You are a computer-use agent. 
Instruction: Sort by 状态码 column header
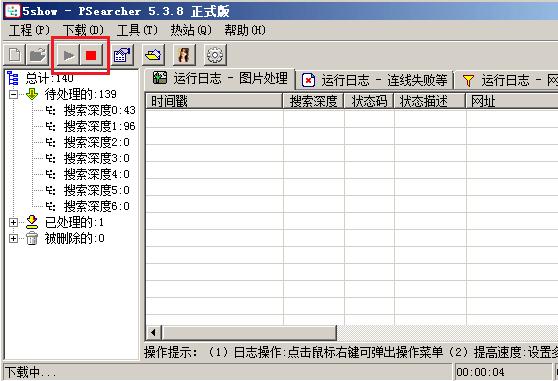tap(369, 101)
